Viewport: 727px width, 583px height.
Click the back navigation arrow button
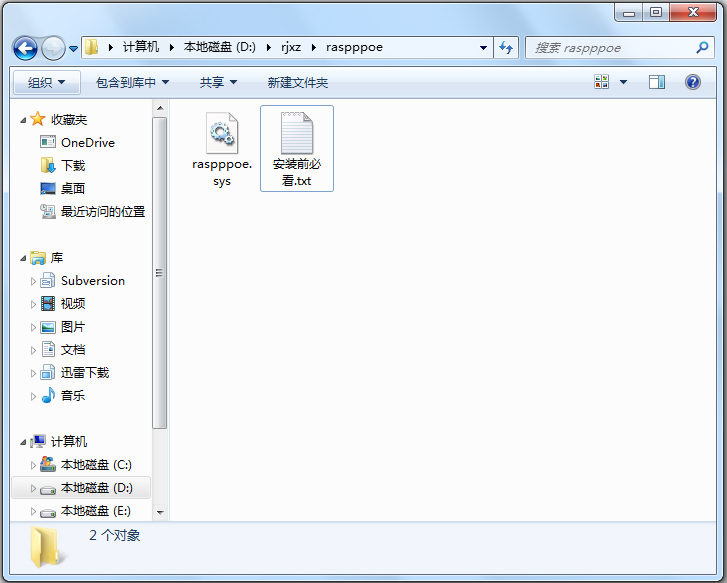(x=25, y=47)
